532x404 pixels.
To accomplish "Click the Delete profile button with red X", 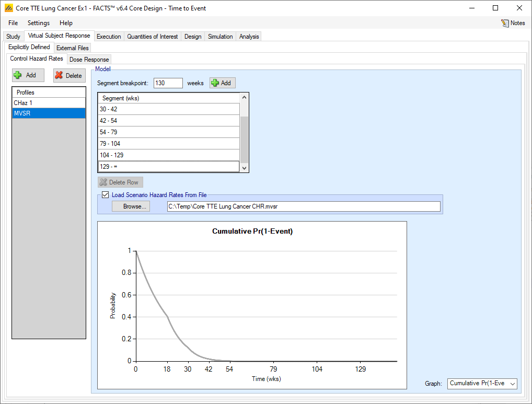I will point(69,75).
